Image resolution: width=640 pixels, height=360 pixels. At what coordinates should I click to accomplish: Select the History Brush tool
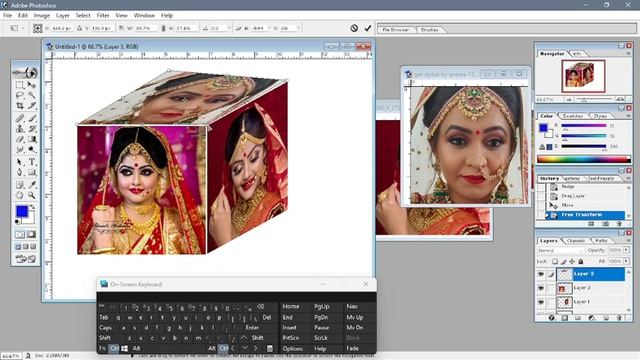[x=31, y=129]
